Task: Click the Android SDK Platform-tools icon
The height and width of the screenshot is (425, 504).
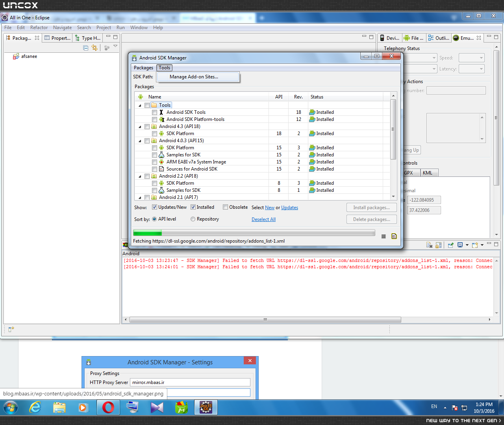Action: (161, 119)
